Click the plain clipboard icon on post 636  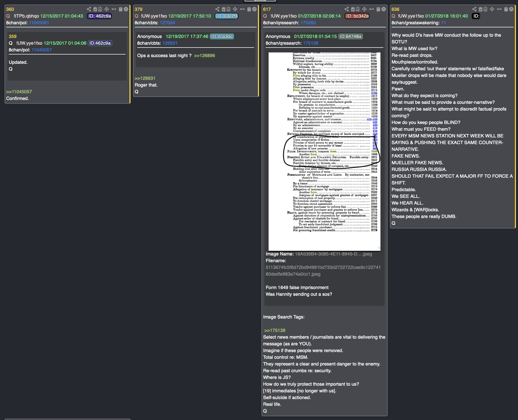click(506, 9)
